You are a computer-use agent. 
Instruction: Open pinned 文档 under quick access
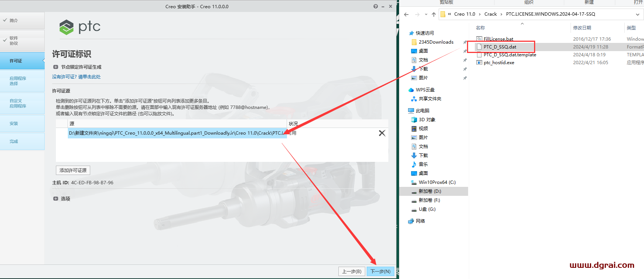click(423, 60)
